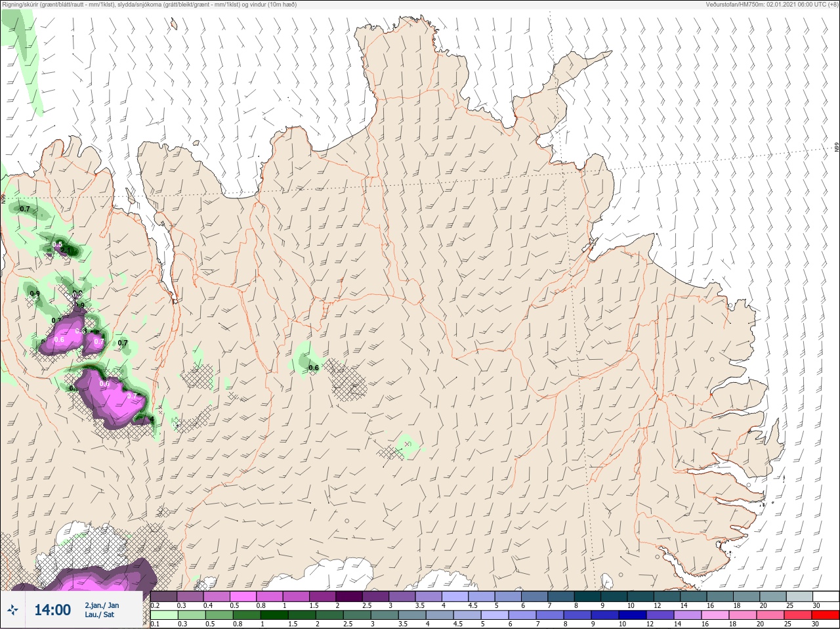Select the medium green 0.5 swatch in the lower legend row
Viewport: 840px width, 629px height.
[219, 615]
